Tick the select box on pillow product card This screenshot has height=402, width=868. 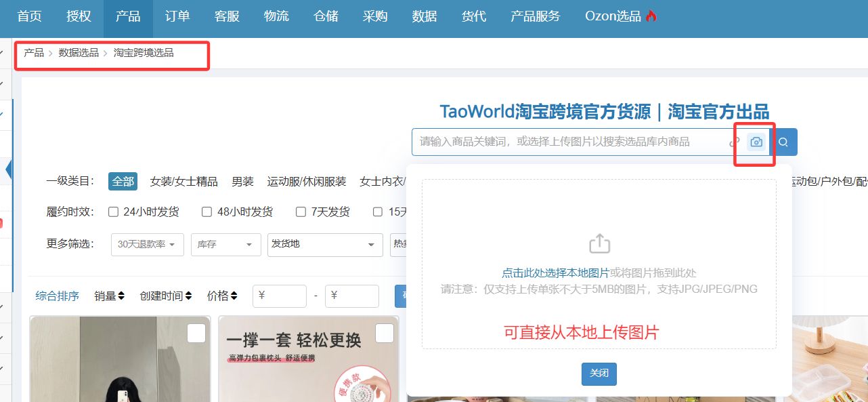click(385, 334)
